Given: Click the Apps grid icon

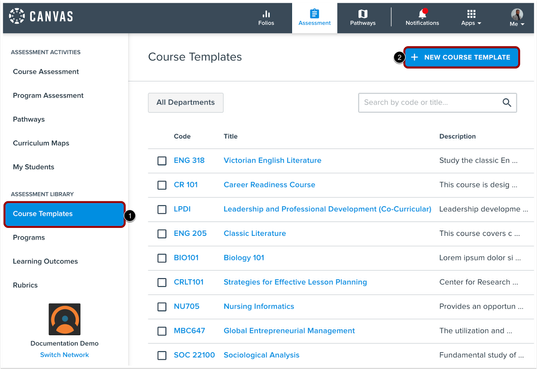Looking at the screenshot, I should (471, 14).
